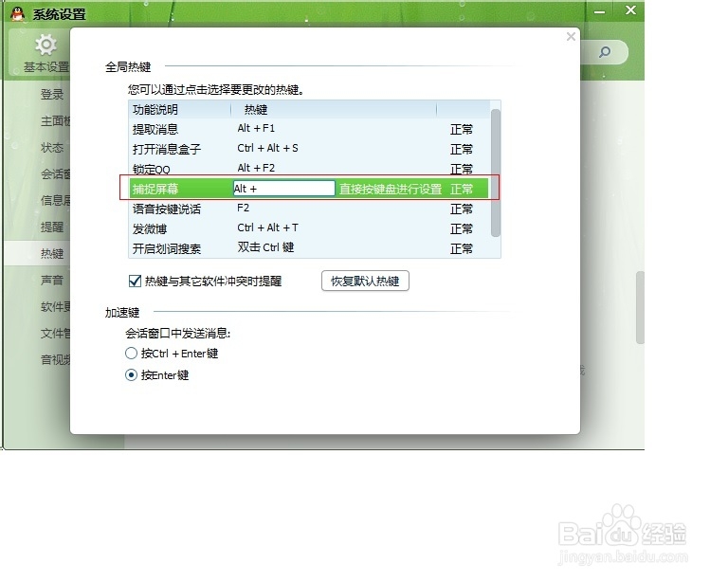The image size is (728, 582).
Task: Click 恢复默认热键 button
Action: tap(365, 281)
